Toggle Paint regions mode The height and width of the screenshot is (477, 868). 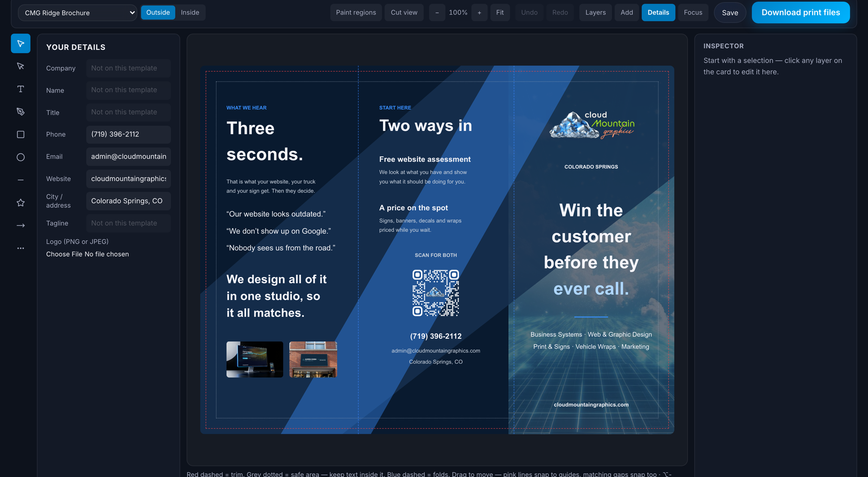(x=356, y=12)
